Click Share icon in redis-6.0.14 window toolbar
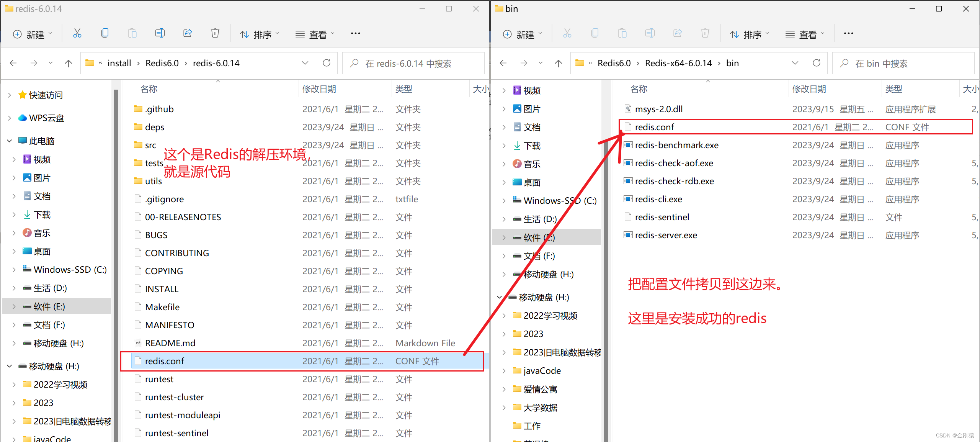Screen dimensions: 980x442 click(188, 34)
